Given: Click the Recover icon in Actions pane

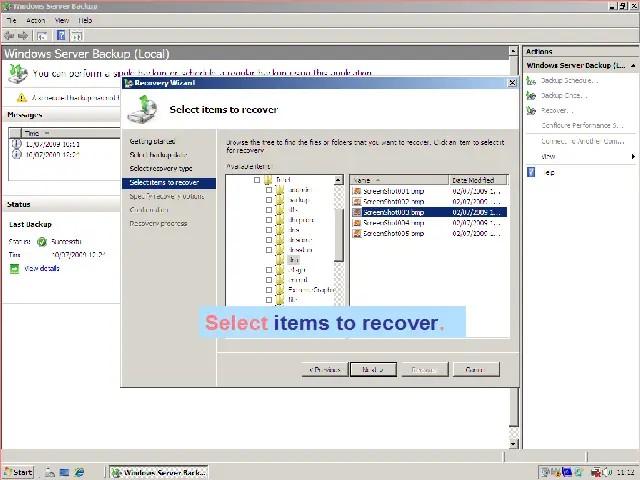Looking at the screenshot, I should [531, 111].
